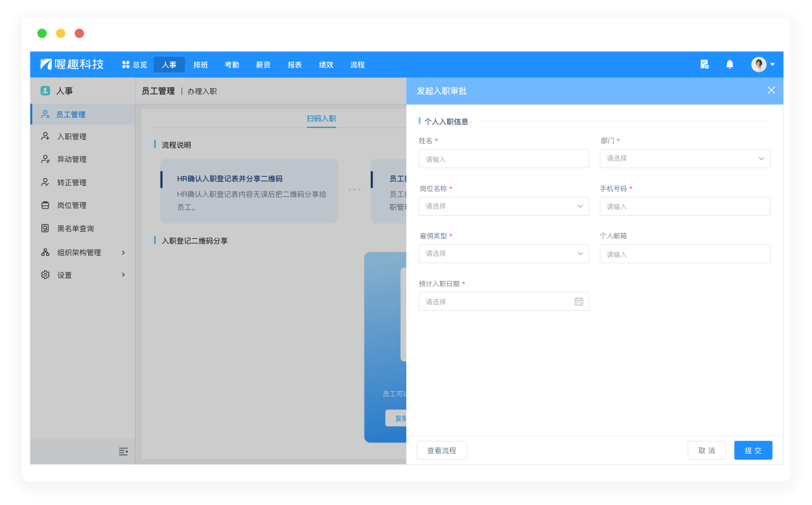Click the 黑名单查询 sidebar icon
This screenshot has width=812, height=505.
45,229
